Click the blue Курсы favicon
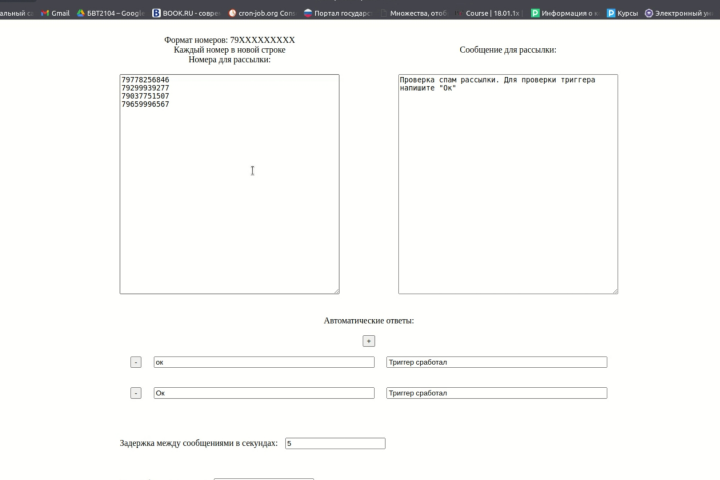The width and height of the screenshot is (720, 480). pos(611,13)
